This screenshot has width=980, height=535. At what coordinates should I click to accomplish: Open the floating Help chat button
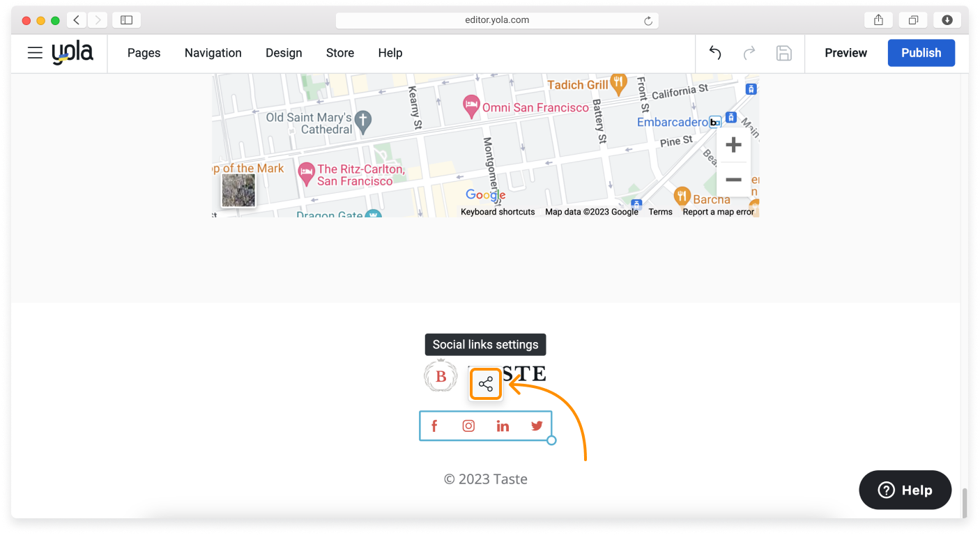[905, 490]
